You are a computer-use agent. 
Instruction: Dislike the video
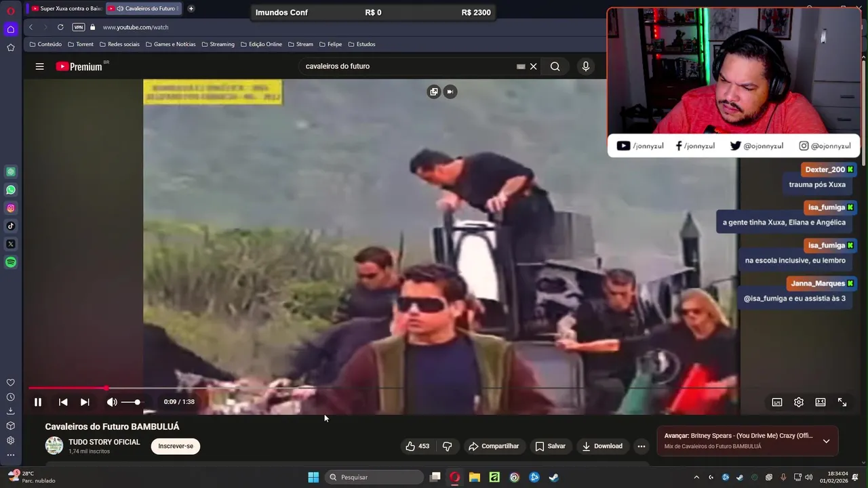click(447, 446)
